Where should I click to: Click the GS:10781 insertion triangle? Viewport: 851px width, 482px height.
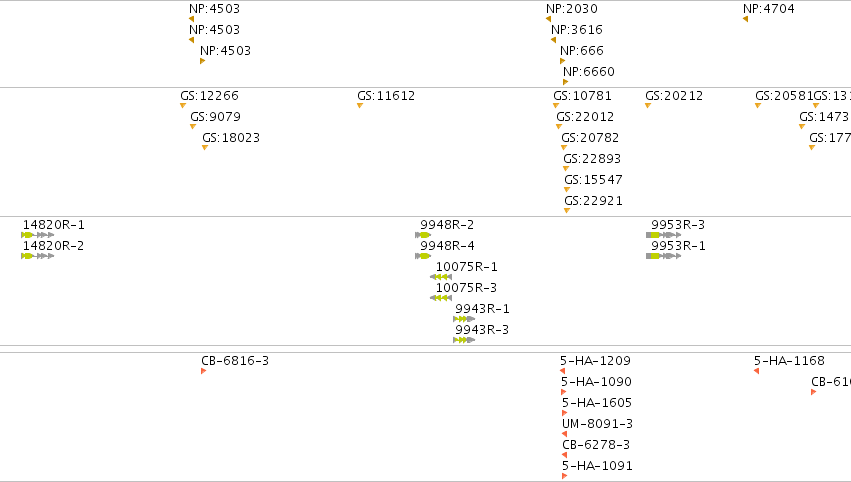(556, 106)
